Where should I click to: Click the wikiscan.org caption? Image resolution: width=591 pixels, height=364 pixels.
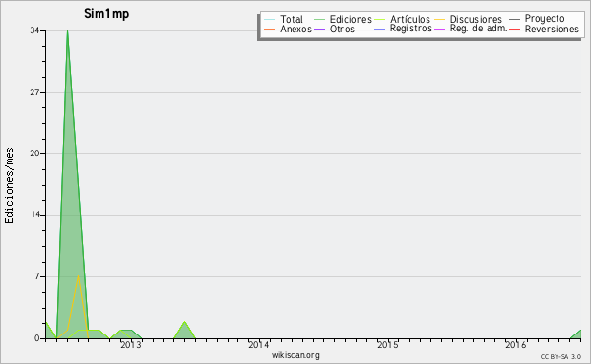(x=295, y=355)
